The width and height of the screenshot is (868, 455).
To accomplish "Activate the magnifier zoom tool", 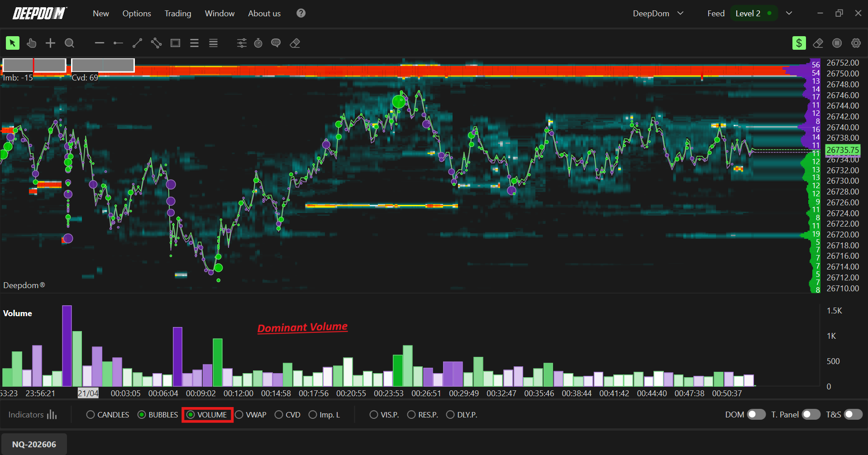I will (x=69, y=43).
